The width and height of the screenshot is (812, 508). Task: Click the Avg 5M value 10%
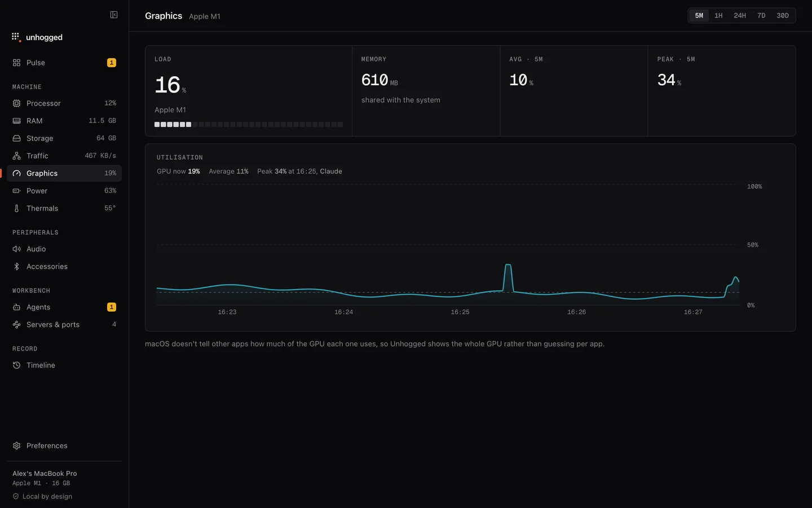521,80
